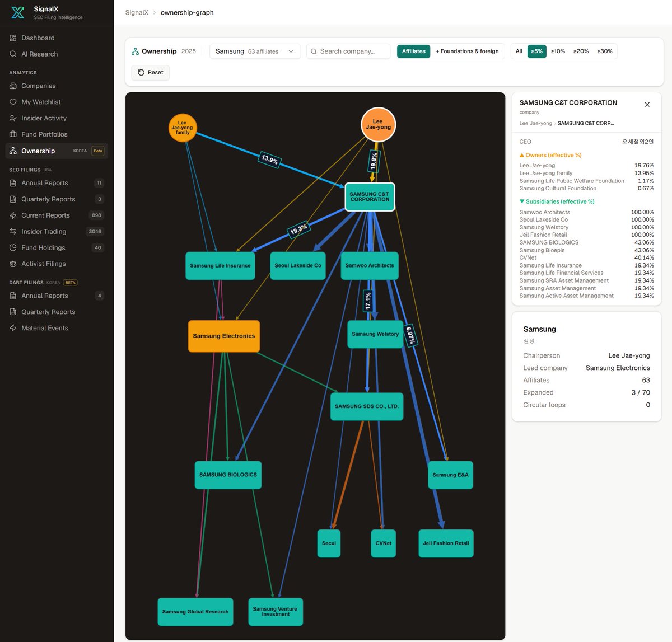
Task: Click the Current Reports lightning icon
Action: 13,215
